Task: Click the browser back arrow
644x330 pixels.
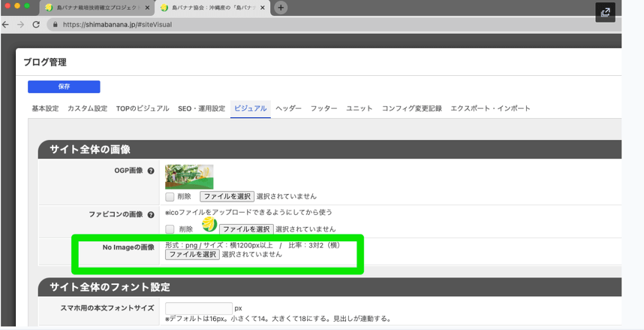Action: pyautogui.click(x=6, y=24)
